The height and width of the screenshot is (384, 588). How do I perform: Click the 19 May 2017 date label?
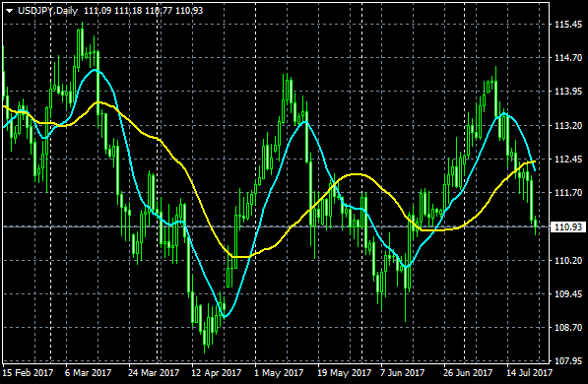345,373
